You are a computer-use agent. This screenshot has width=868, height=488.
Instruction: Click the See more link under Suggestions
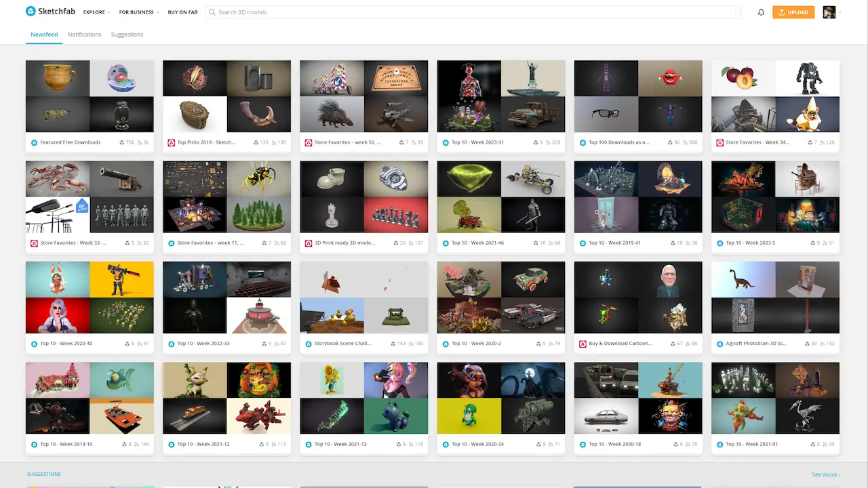click(x=826, y=474)
